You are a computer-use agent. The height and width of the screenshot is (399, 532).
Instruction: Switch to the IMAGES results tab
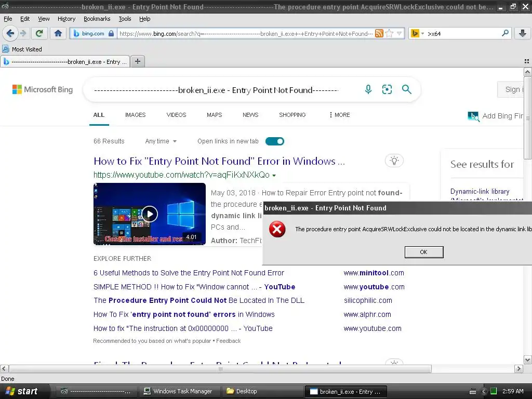point(136,115)
